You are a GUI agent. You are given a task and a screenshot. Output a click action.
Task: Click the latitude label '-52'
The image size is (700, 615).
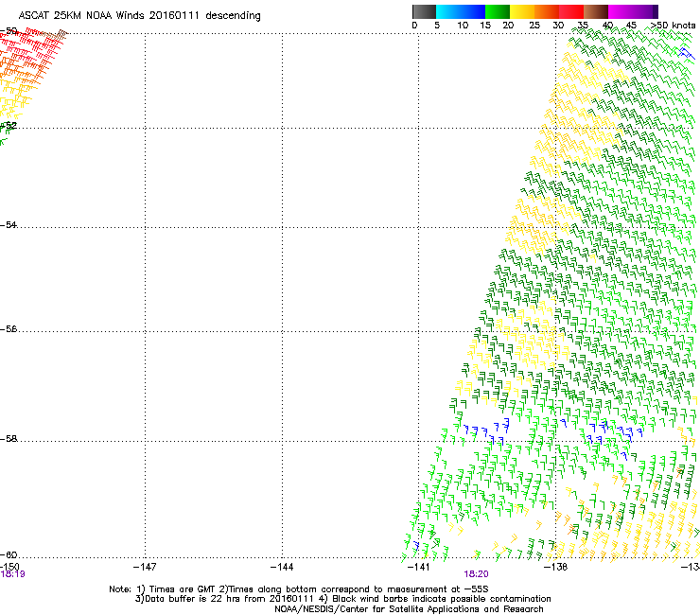coord(9,126)
